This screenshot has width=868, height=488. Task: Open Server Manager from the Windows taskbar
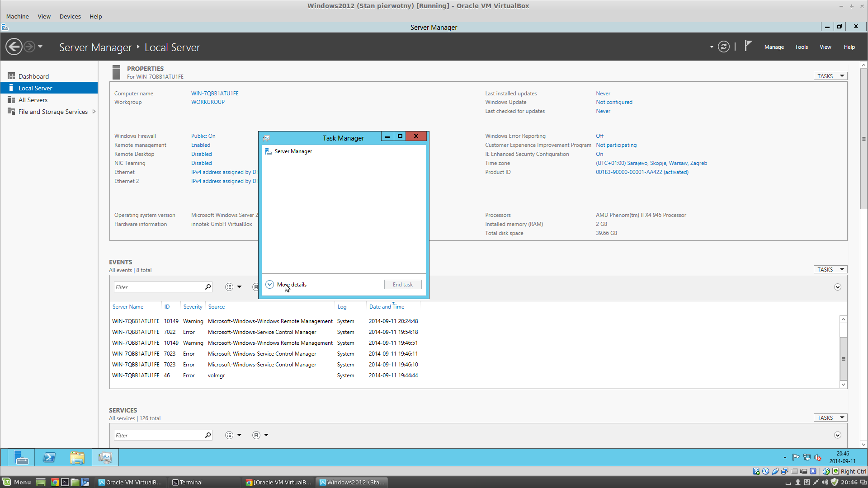[x=21, y=458]
